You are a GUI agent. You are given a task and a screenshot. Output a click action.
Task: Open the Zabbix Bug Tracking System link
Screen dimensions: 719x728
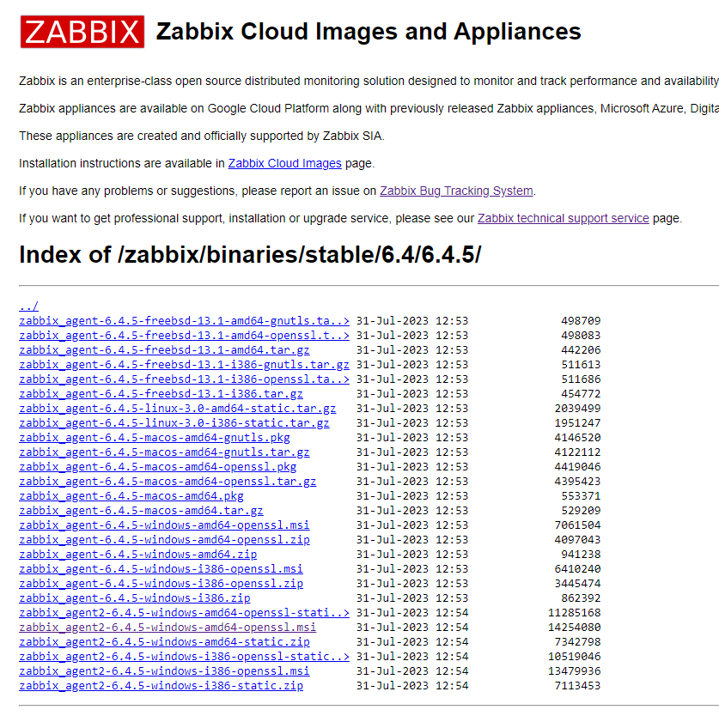click(x=455, y=191)
